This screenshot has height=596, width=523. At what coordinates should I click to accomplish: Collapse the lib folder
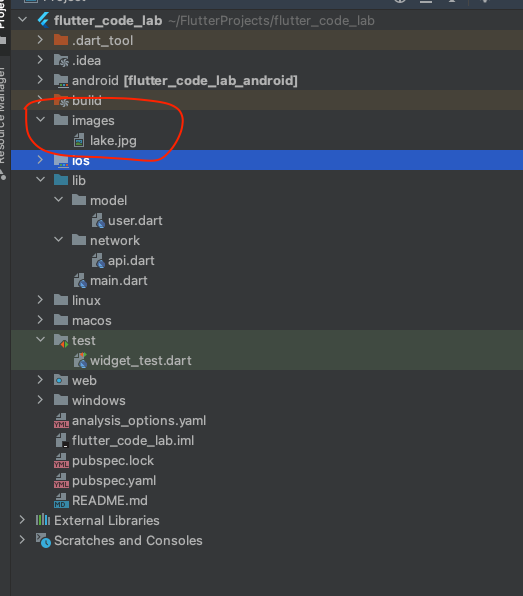(x=40, y=179)
